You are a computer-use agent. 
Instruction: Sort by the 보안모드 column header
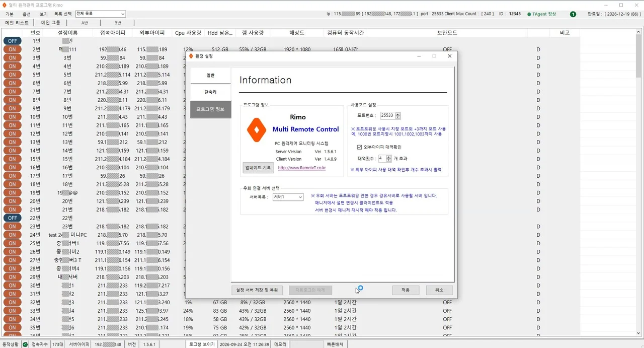click(447, 33)
